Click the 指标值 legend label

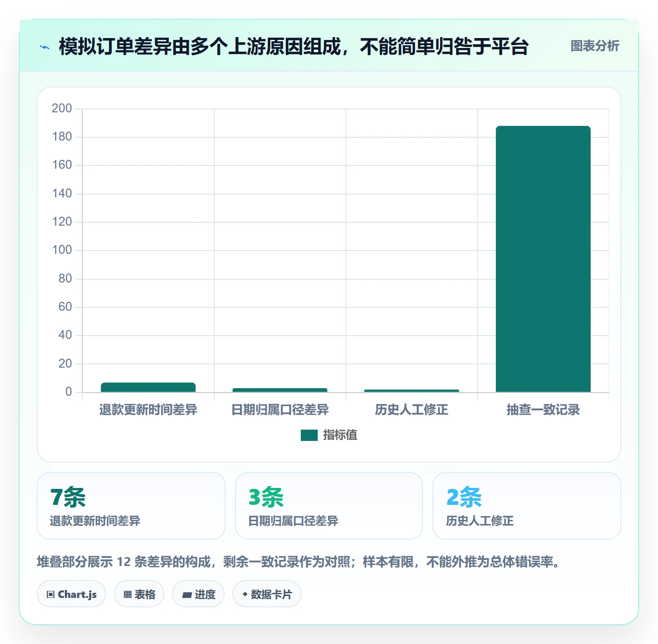click(340, 435)
